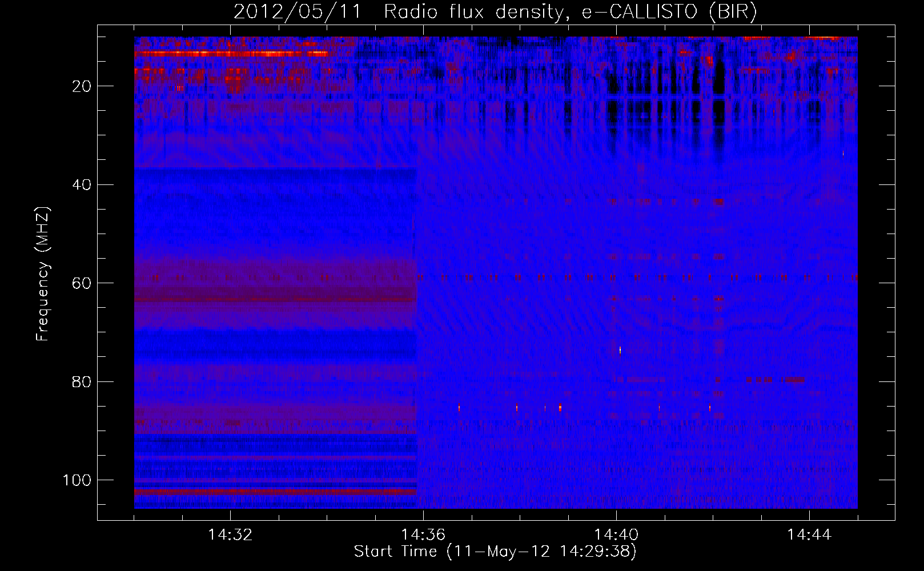
Task: Click the 20 MHz frequency tick label
Action: coord(82,86)
